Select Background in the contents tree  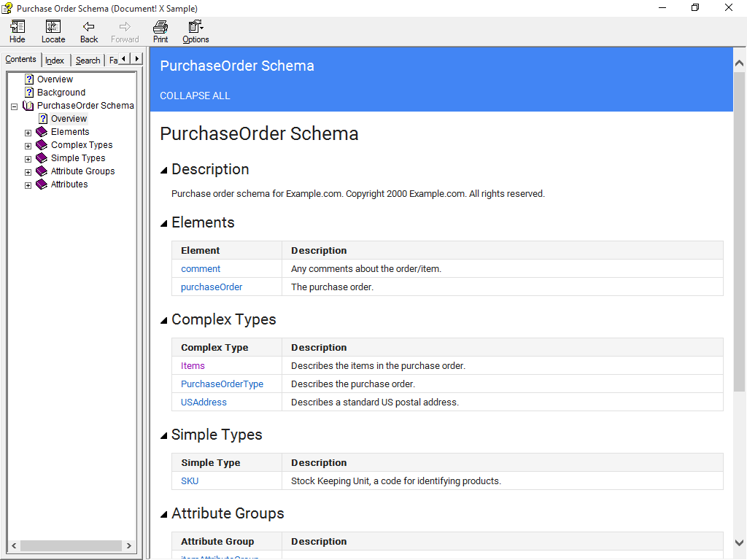[61, 93]
